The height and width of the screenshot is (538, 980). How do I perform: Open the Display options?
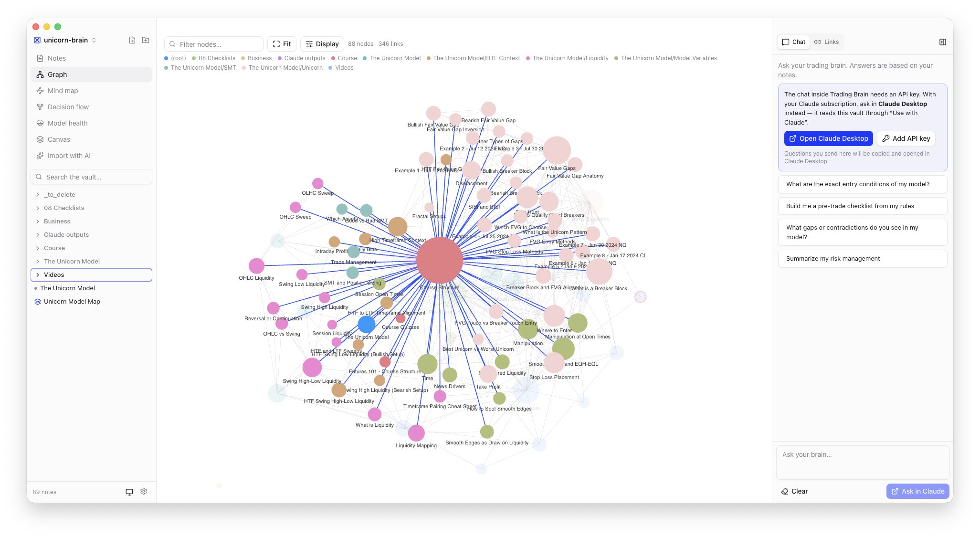click(322, 44)
